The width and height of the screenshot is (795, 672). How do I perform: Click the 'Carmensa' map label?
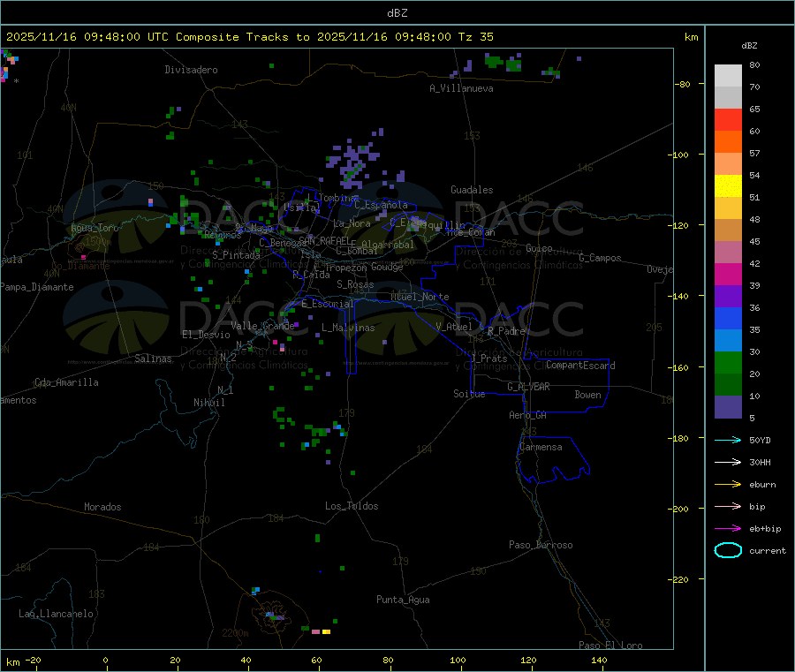[x=541, y=447]
